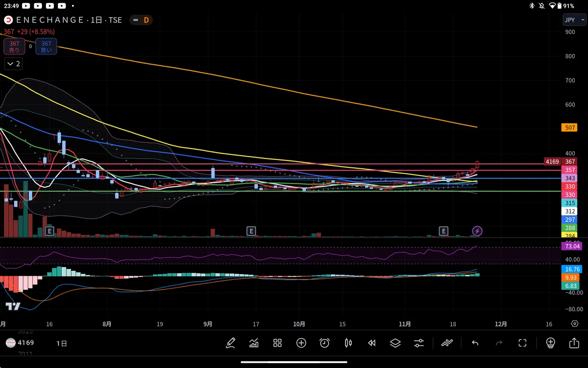Create an alert with the alarm clock icon
Screen dimensions: 588x368
click(324, 343)
